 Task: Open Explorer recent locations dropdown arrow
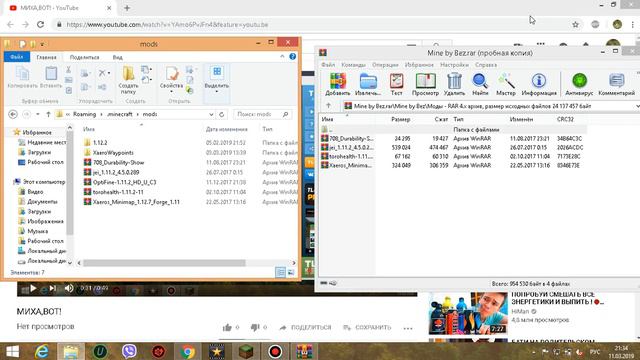point(38,114)
